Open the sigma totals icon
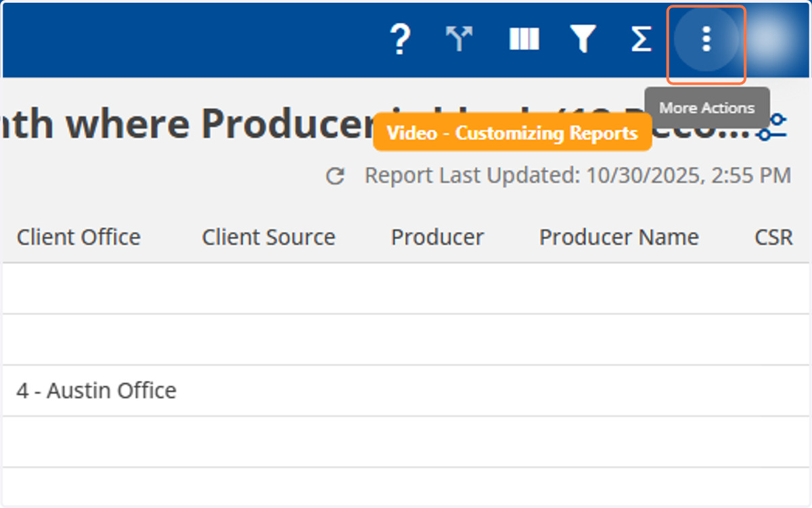This screenshot has width=812, height=508. pyautogui.click(x=640, y=39)
